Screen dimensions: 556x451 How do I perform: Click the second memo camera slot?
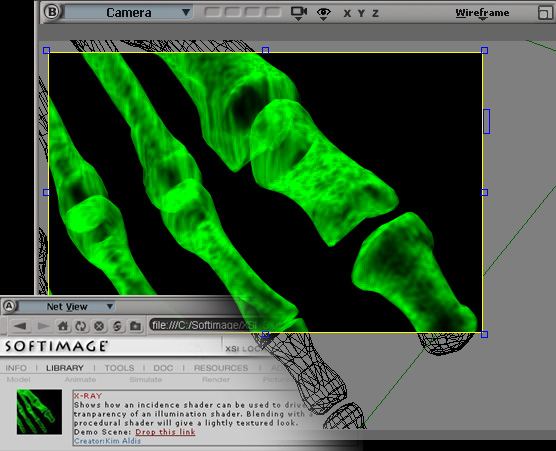click(x=232, y=12)
